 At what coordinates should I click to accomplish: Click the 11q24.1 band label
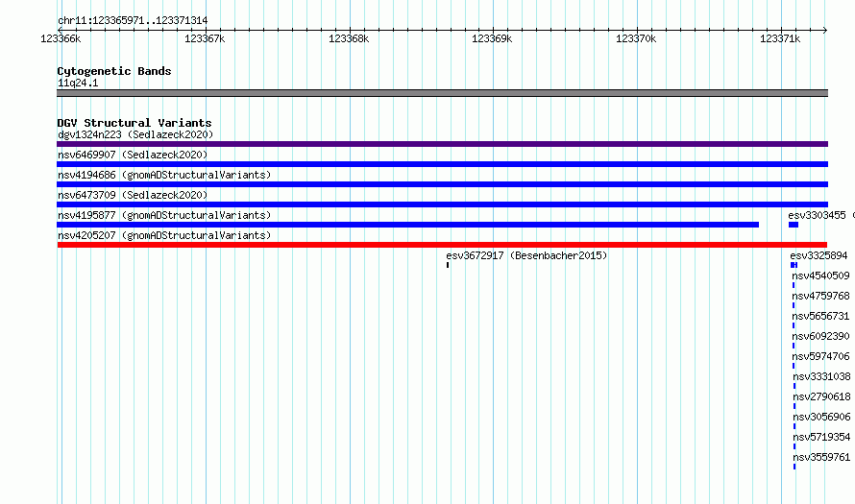78,83
